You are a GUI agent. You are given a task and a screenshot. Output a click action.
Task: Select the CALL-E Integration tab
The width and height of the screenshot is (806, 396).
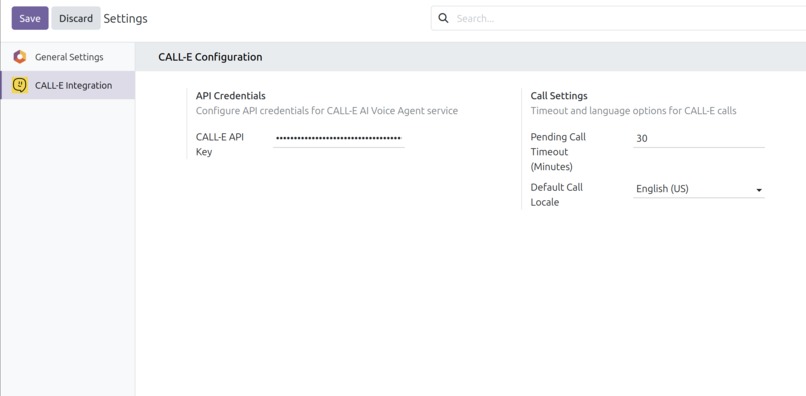coord(67,85)
